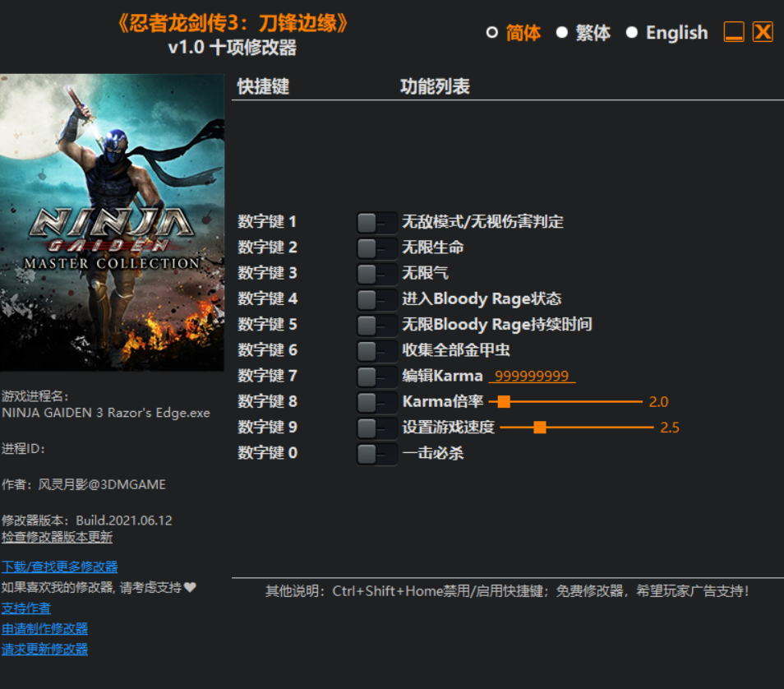Image resolution: width=784 pixels, height=689 pixels.
Task: Select the 繁体 language option
Action: pyautogui.click(x=583, y=33)
